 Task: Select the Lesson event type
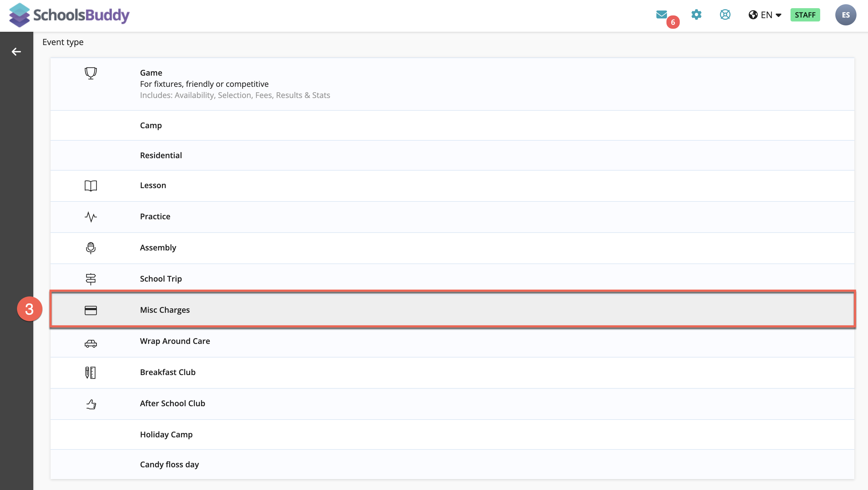452,185
